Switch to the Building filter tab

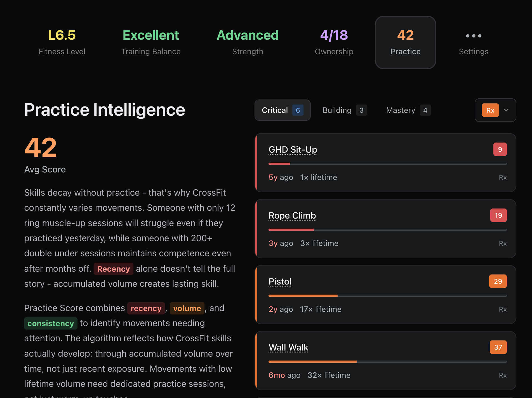click(344, 110)
